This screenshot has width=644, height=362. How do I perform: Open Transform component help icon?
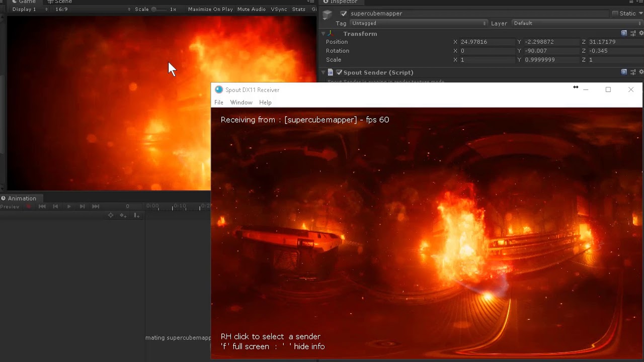click(624, 33)
